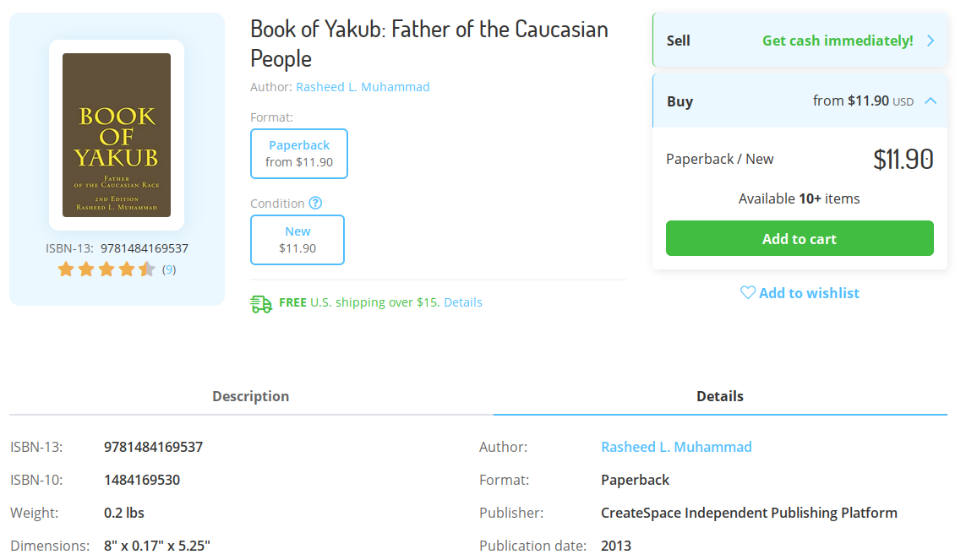Click the Get cash immediately! text
This screenshot has width=966, height=560.
[x=838, y=41]
